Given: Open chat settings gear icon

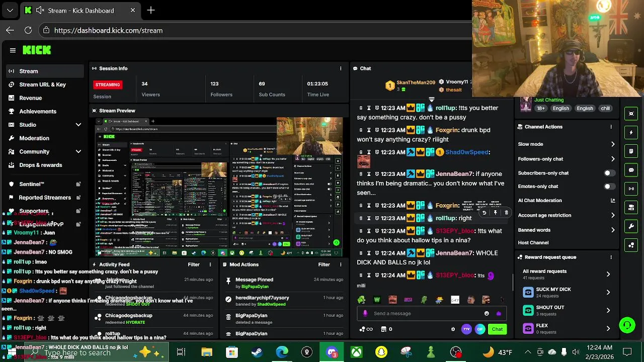Looking at the screenshot, I should [x=453, y=329].
